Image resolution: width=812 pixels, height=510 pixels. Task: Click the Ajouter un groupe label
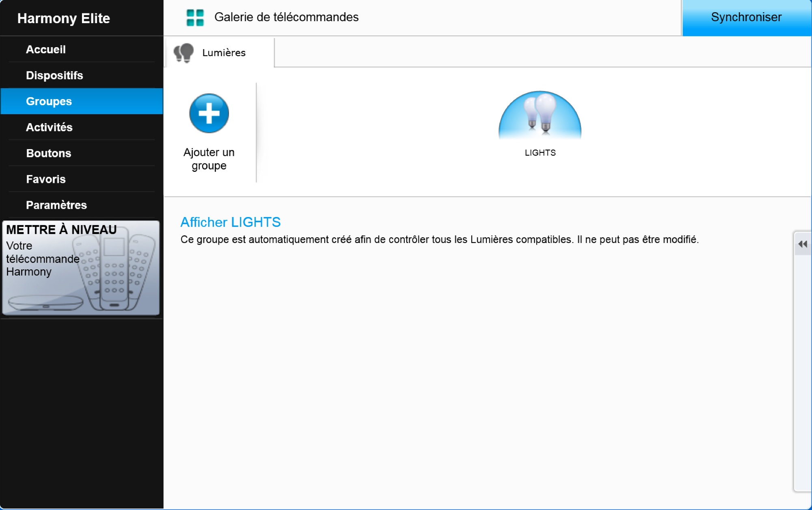coord(209,159)
